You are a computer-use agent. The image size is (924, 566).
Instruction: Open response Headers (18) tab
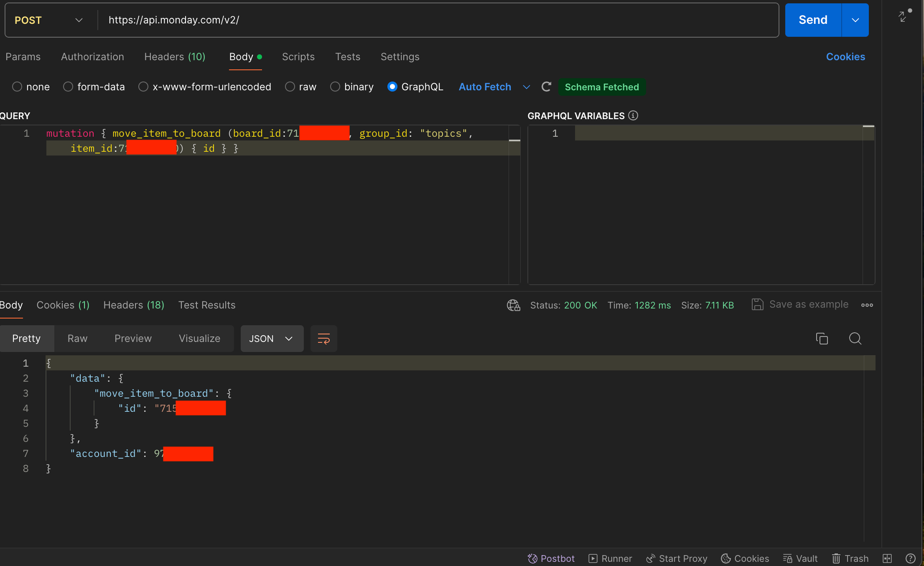coord(134,305)
